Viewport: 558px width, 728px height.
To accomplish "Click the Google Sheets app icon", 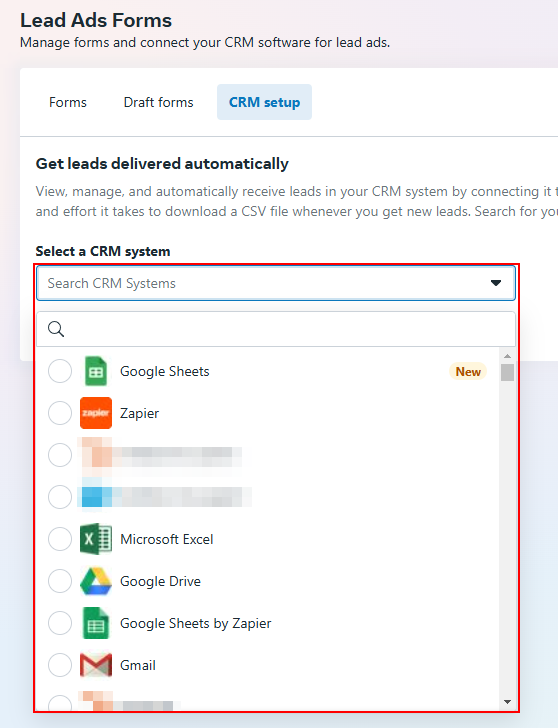I will (96, 371).
